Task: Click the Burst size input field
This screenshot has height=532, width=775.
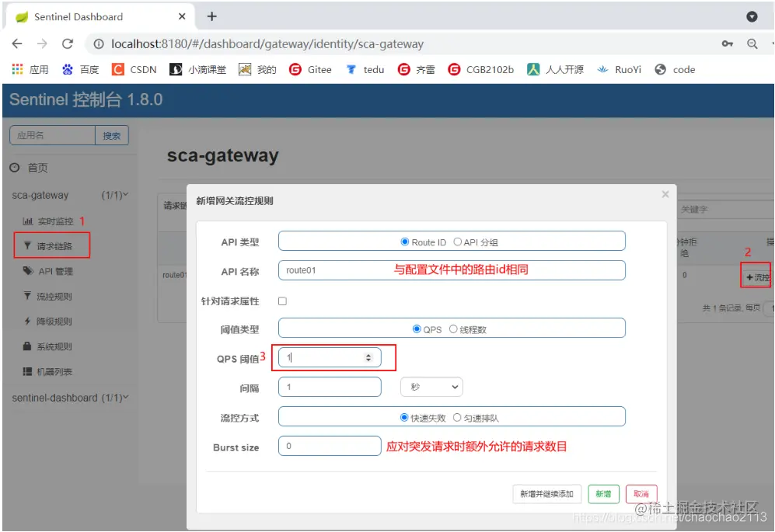Action: [330, 446]
